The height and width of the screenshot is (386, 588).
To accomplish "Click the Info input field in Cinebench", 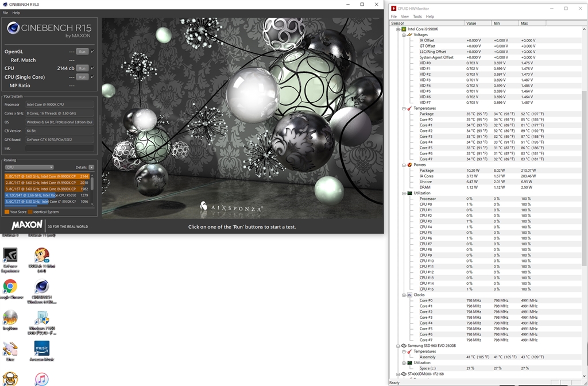I will coord(60,148).
